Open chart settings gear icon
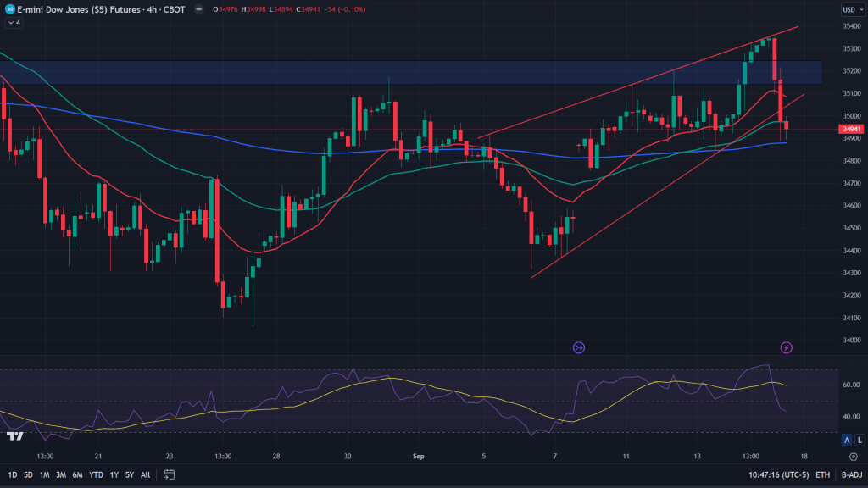Image resolution: width=868 pixels, height=488 pixels. [x=853, y=457]
